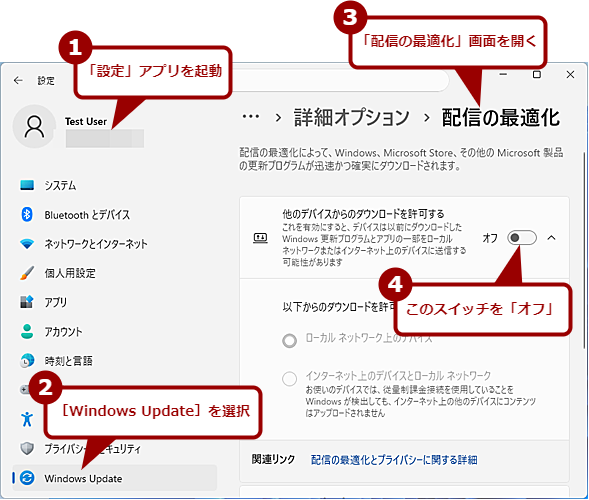The width and height of the screenshot is (589, 500).
Task: Expand the breadcrumb ellipsis menu
Action: (x=251, y=116)
